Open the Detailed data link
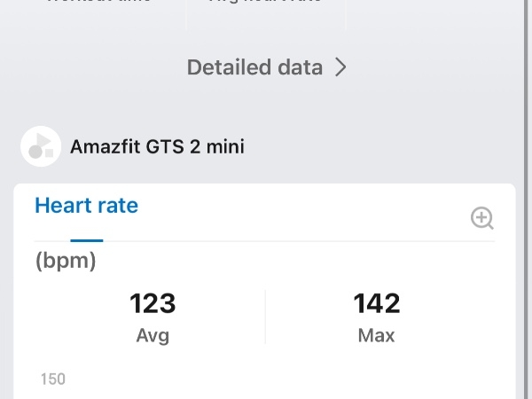Screen dimensions: 532x399 pyautogui.click(x=255, y=67)
